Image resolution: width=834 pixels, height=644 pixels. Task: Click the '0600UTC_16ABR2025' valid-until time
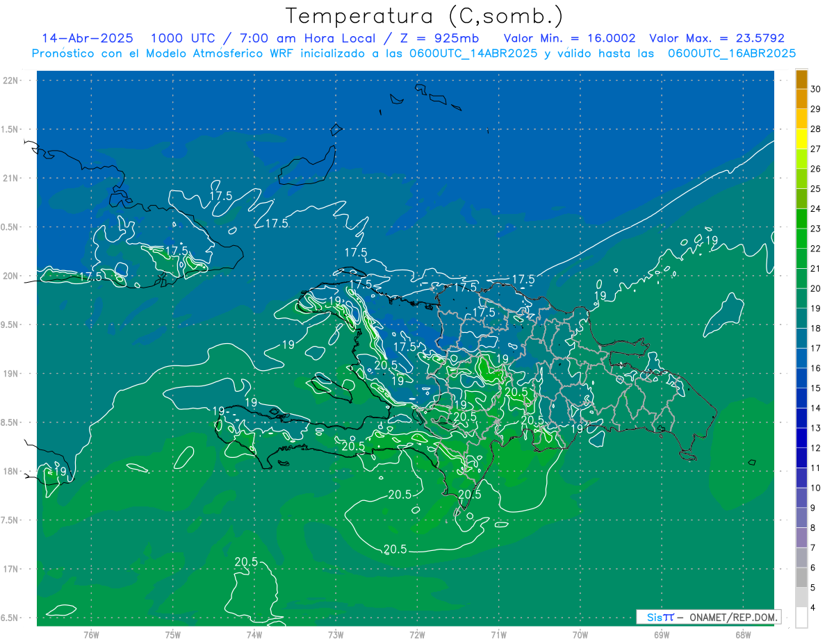[x=732, y=53]
